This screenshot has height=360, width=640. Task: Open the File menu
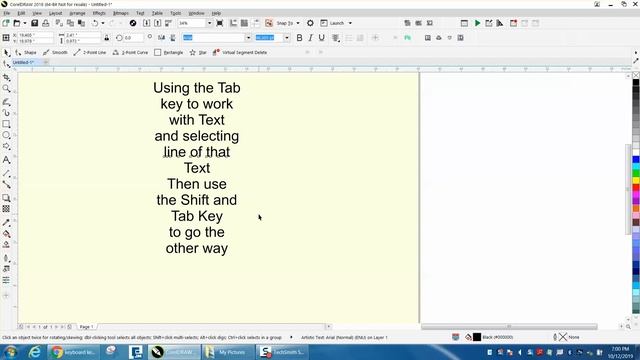point(7,13)
